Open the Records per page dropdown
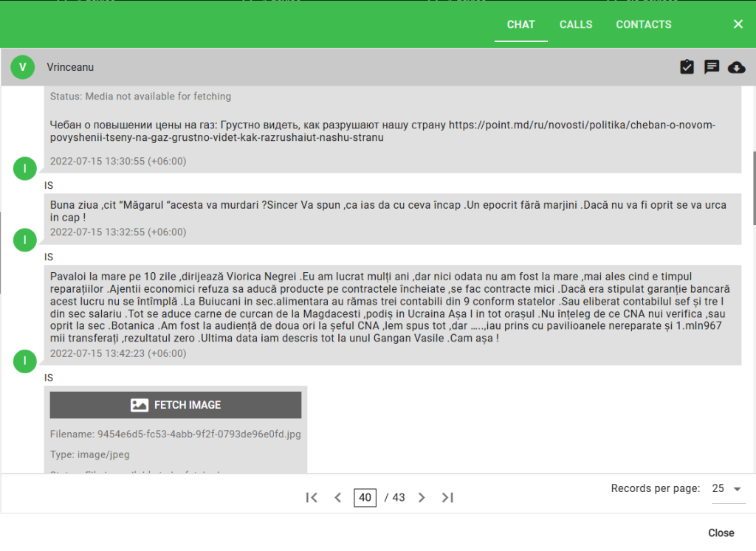This screenshot has height=551, width=756. [x=728, y=488]
